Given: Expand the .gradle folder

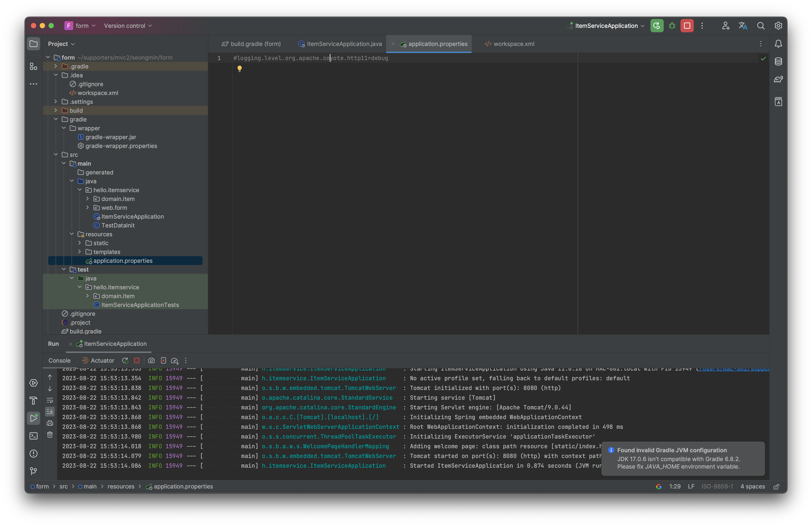Looking at the screenshot, I should click(x=56, y=66).
